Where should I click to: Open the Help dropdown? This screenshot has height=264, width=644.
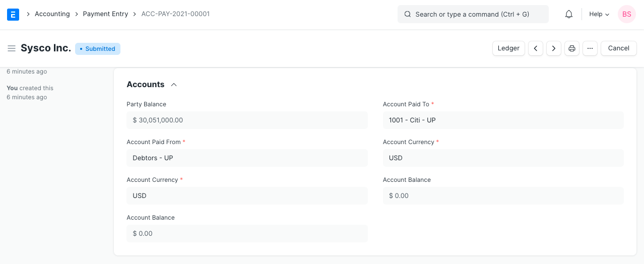pos(599,14)
